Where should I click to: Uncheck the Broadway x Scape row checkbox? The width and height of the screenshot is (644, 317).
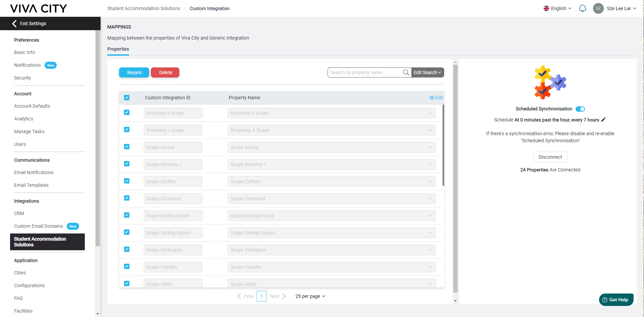point(127,130)
